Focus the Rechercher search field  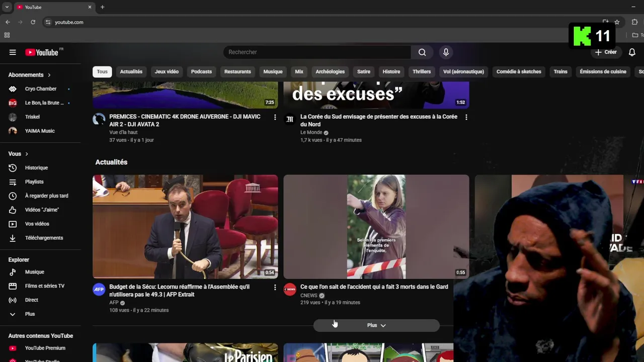pyautogui.click(x=317, y=52)
